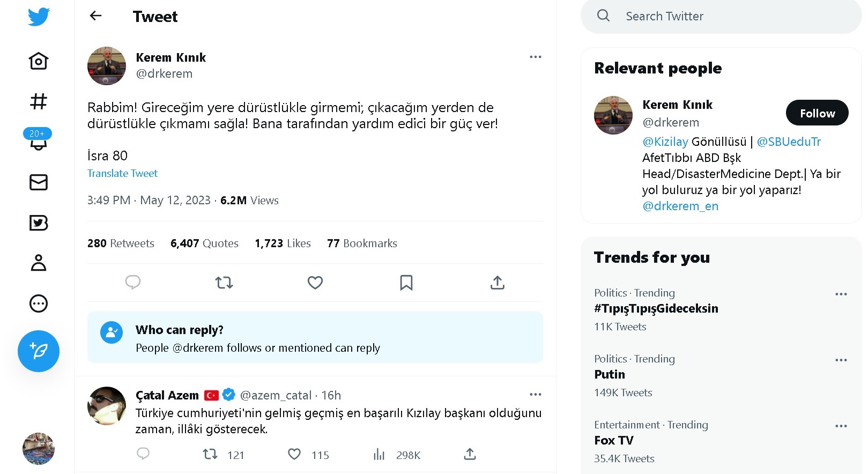Reply to Çatal Azem's comment

tap(143, 454)
